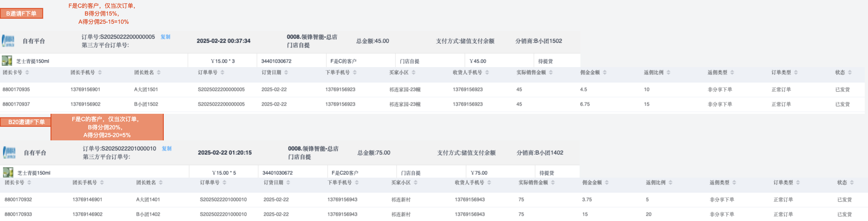868x221 pixels.
Task: Click leader phone 13769146902
Action: pyautogui.click(x=87, y=214)
